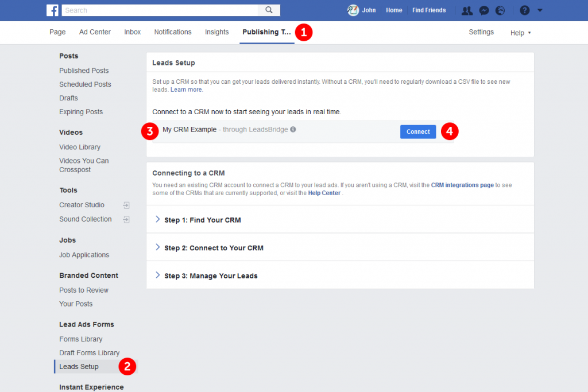View the Insights tab

pos(216,32)
